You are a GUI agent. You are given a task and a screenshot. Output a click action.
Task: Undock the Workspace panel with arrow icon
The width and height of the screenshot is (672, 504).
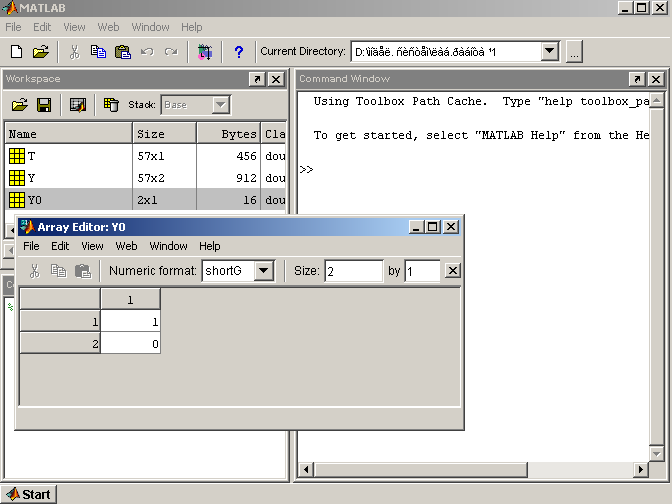point(257,79)
